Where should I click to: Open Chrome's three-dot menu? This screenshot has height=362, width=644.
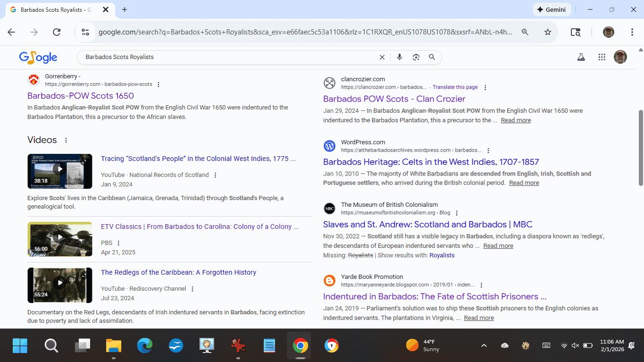point(632,32)
